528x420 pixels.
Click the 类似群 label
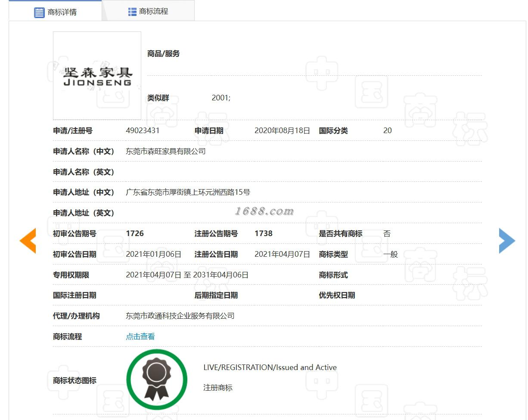158,98
